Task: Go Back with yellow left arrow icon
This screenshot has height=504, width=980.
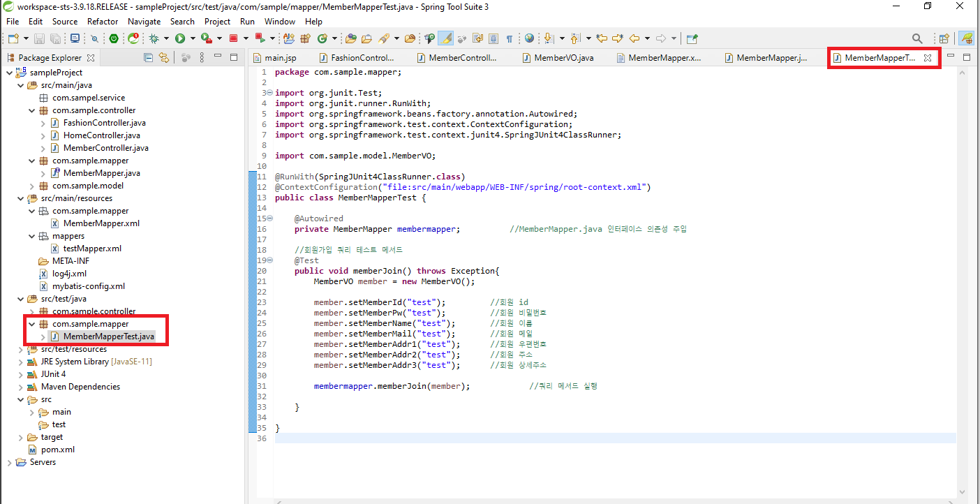Action: tap(634, 38)
